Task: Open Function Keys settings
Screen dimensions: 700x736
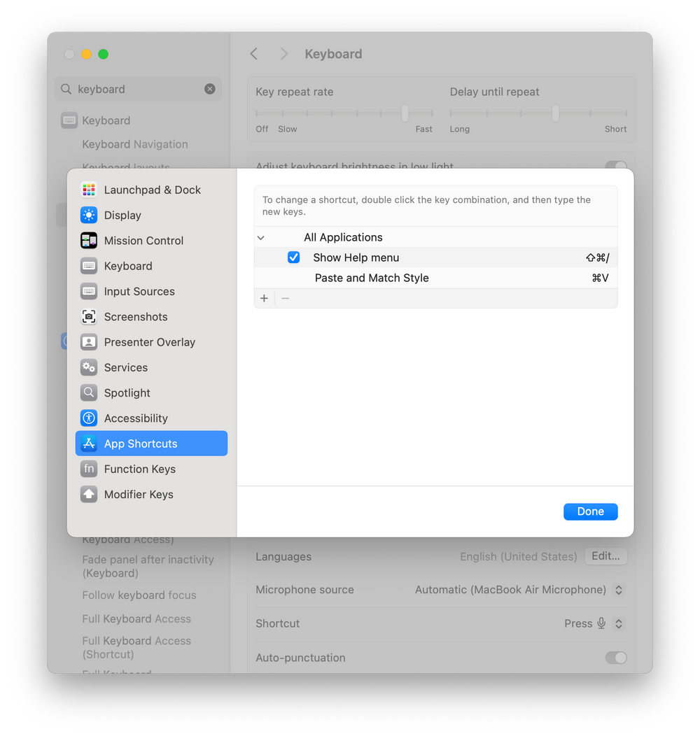Action: pyautogui.click(x=151, y=469)
